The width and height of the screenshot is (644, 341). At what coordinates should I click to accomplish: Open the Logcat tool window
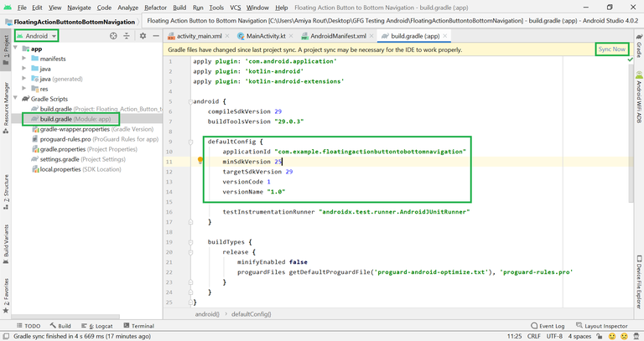[97, 326]
